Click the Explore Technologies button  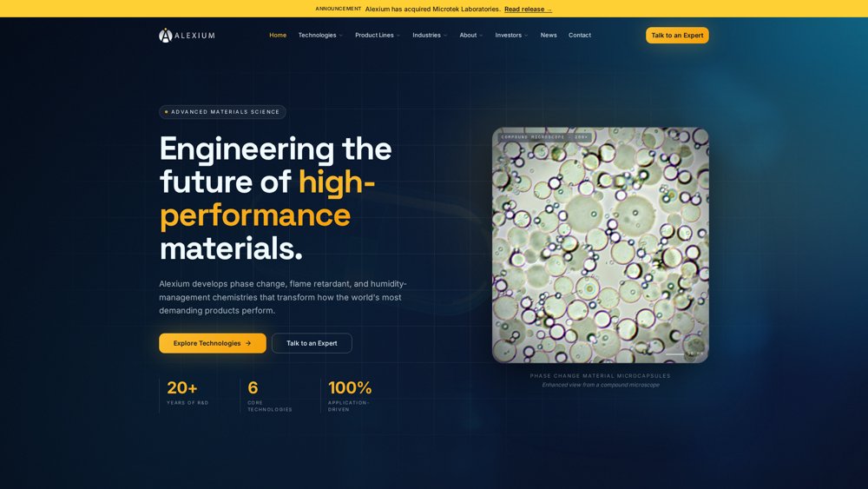213,343
